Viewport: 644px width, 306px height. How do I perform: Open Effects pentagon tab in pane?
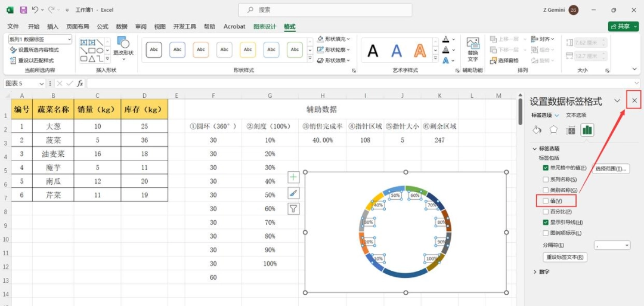click(x=553, y=130)
